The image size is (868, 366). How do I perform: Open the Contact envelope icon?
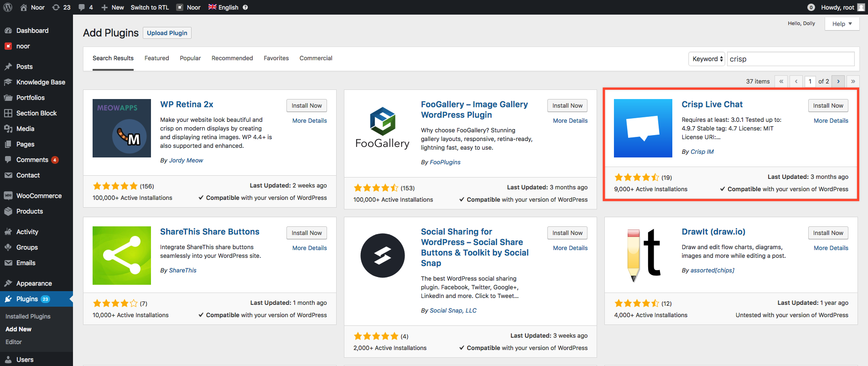(x=8, y=175)
